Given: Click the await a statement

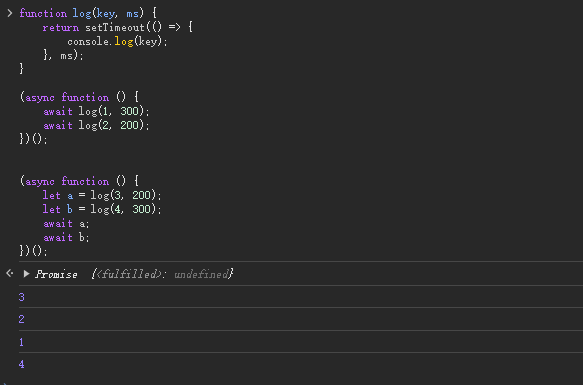Looking at the screenshot, I should pos(66,224).
